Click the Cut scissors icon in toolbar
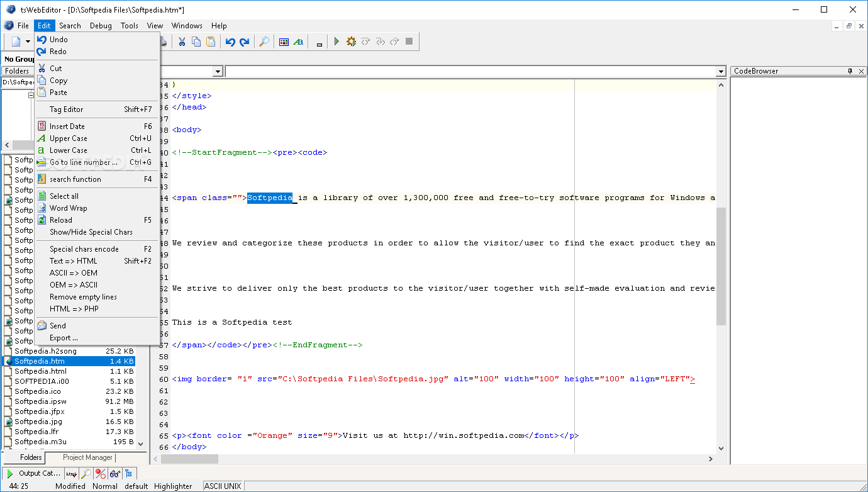The image size is (868, 492). point(182,42)
